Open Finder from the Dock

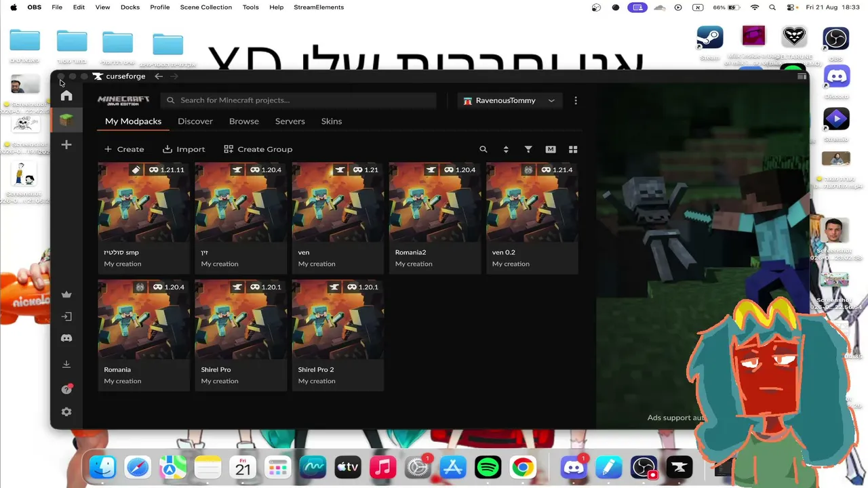click(x=103, y=467)
